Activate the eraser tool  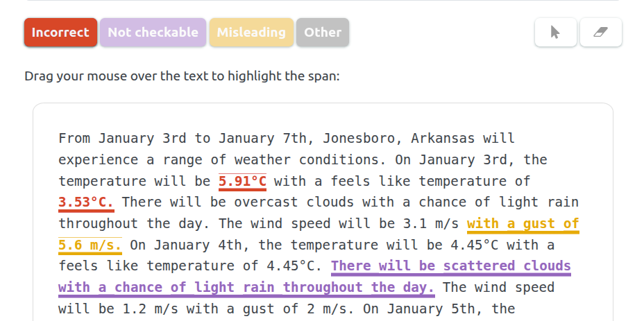600,33
